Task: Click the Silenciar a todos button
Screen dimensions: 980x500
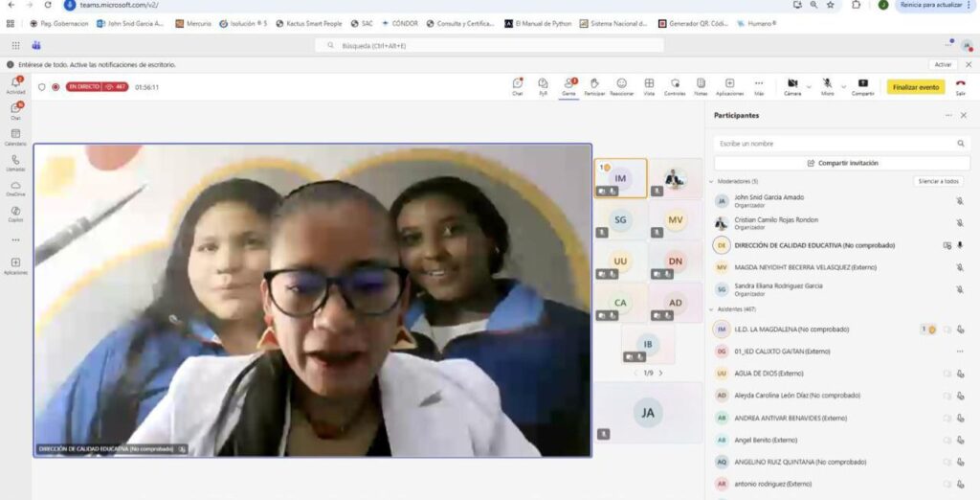Action: [x=939, y=181]
